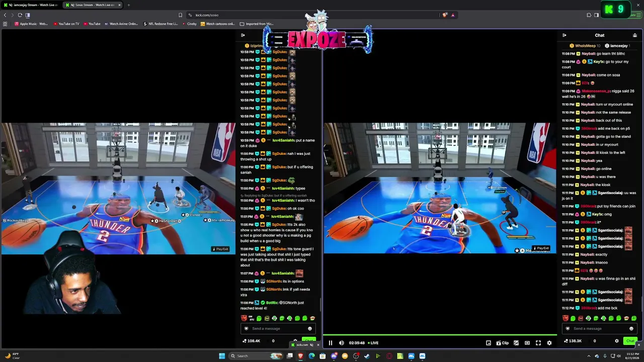Open the Watch Anime Online bookmark
The height and width of the screenshot is (362, 644).
pos(121,24)
